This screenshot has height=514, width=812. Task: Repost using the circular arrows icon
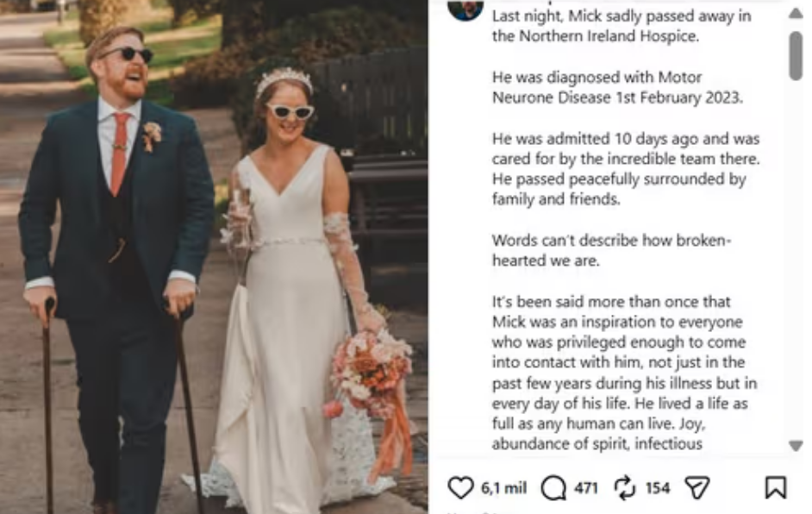pyautogui.click(x=625, y=488)
